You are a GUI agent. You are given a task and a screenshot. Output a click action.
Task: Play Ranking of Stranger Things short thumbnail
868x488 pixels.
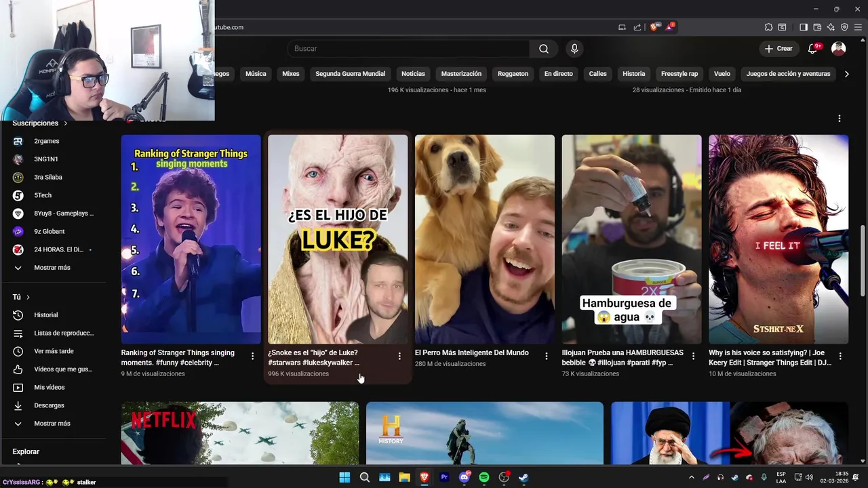pyautogui.click(x=191, y=239)
